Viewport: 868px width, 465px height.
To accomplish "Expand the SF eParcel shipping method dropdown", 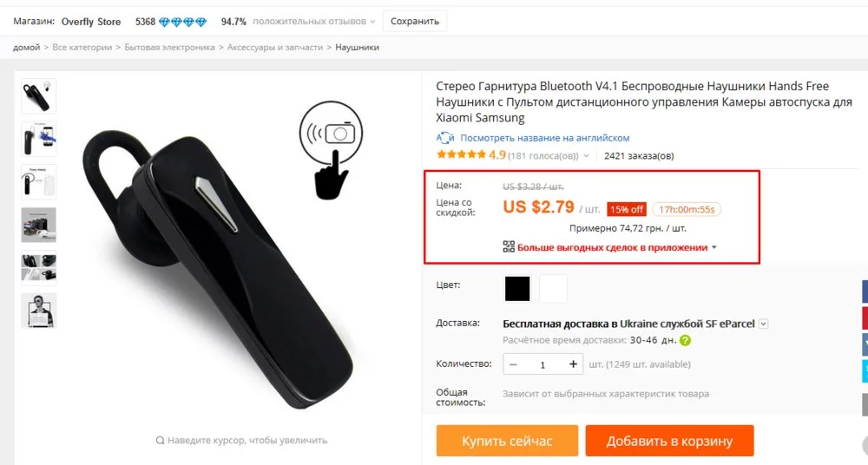I will 763,324.
